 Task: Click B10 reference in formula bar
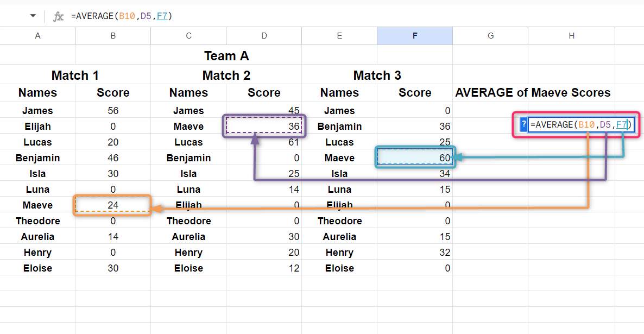point(127,16)
